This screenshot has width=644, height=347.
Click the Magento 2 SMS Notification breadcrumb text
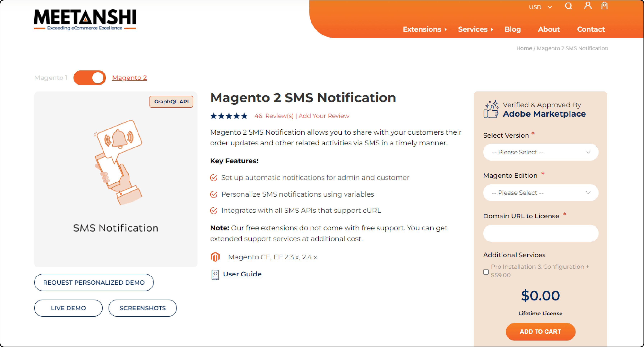click(x=572, y=48)
